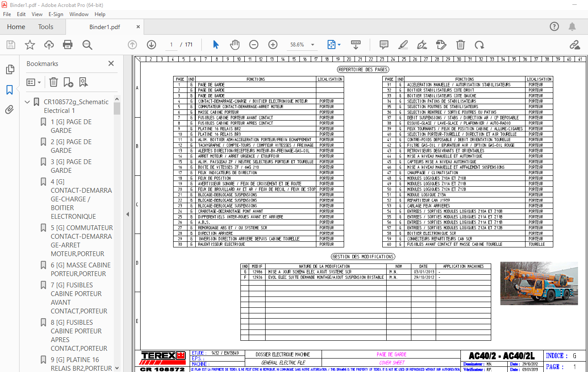Zoom out with the minus button
Screen dimensions: 588x372
tap(254, 45)
